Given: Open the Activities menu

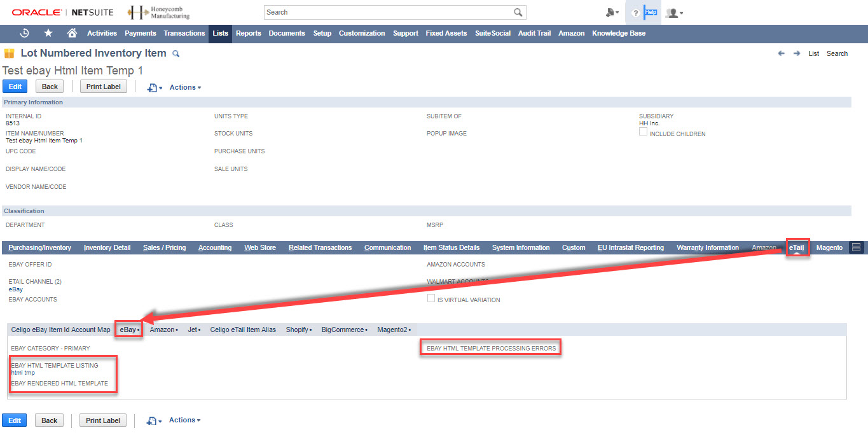Looking at the screenshot, I should coord(102,33).
